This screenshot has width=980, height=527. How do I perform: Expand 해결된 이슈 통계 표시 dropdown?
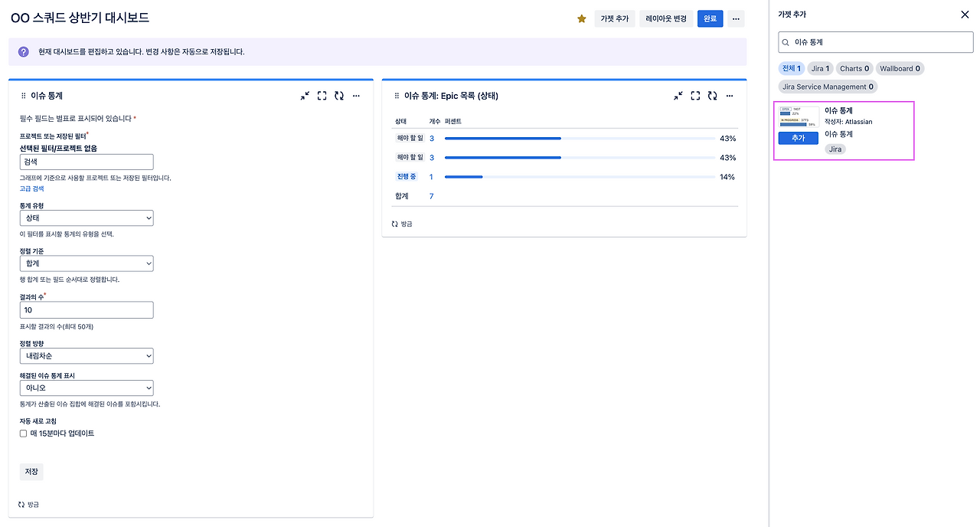click(x=87, y=388)
